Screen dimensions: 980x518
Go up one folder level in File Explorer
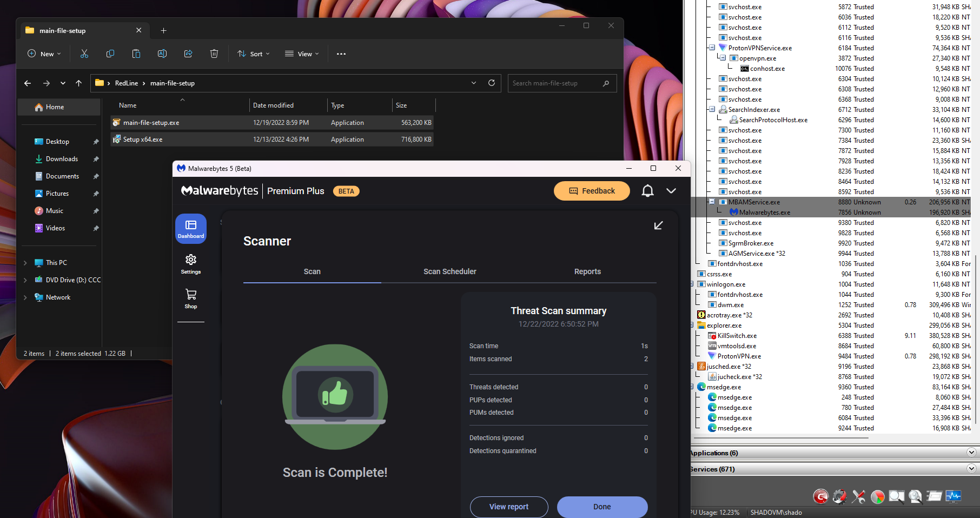[x=79, y=83]
